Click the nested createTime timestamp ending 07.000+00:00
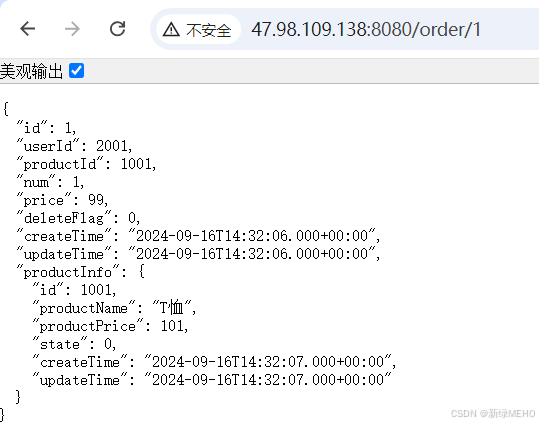This screenshot has height=425, width=539. coord(268,362)
